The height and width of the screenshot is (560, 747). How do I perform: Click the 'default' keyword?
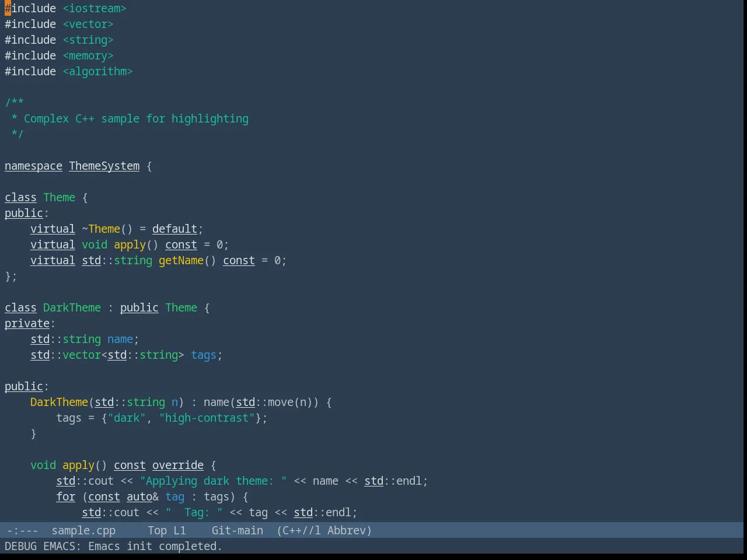pyautogui.click(x=174, y=229)
